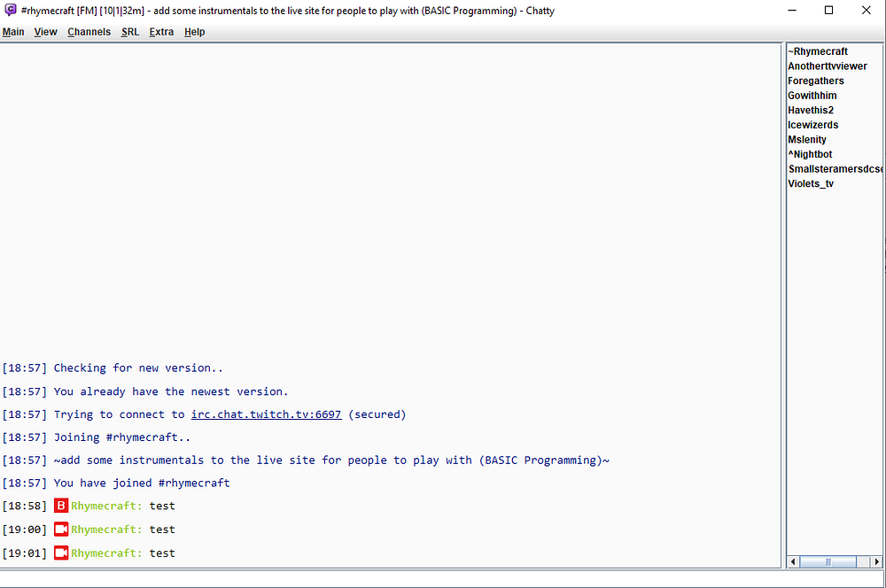The image size is (886, 588).
Task: Select Anotherttvviewer in the user list
Action: pyautogui.click(x=828, y=66)
